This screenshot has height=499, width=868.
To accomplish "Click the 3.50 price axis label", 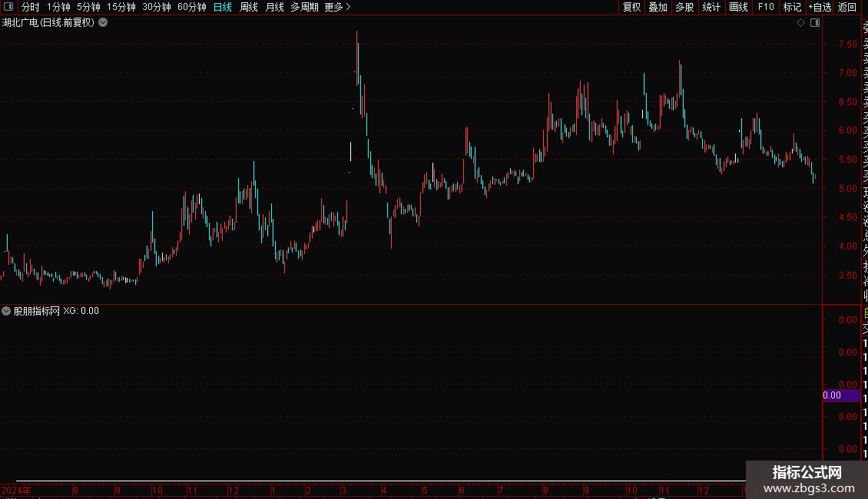I will [x=847, y=275].
